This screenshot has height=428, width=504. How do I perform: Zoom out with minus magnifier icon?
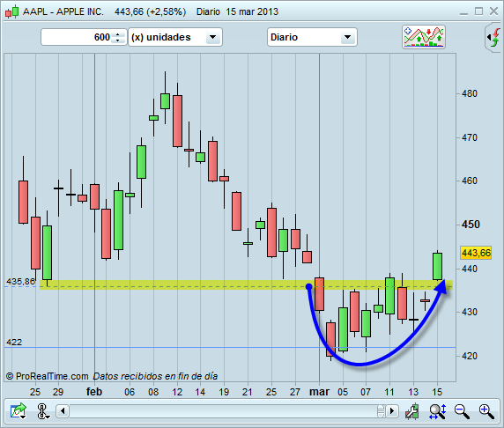coord(462,411)
